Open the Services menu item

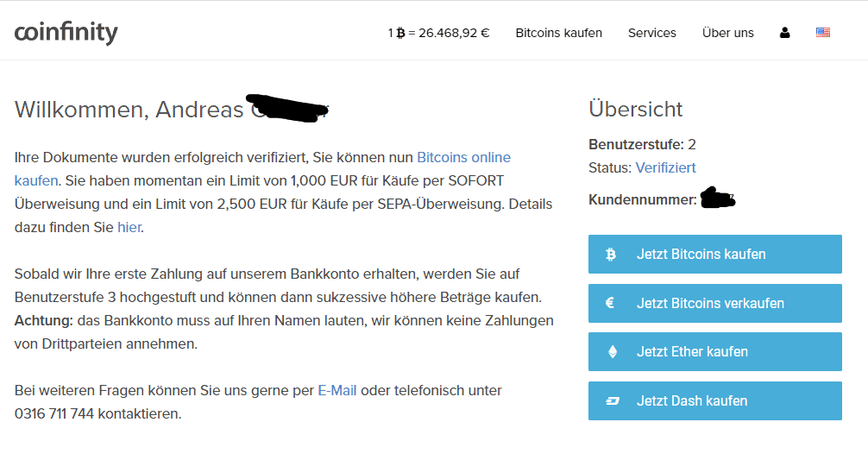652,33
